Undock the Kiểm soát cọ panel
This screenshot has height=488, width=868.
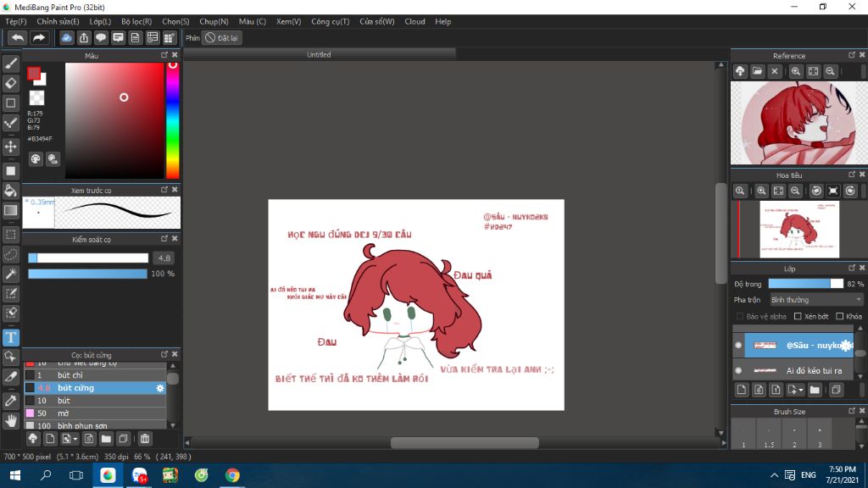[x=164, y=238]
